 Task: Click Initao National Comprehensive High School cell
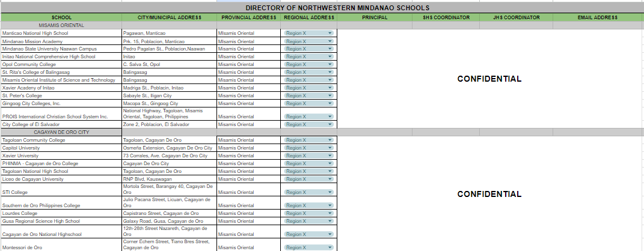click(x=61, y=56)
